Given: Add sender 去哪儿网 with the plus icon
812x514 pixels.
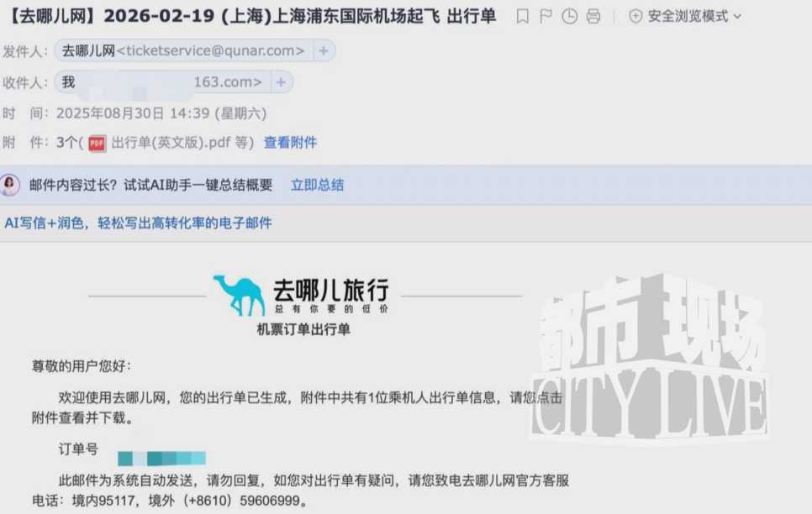Looking at the screenshot, I should point(324,51).
